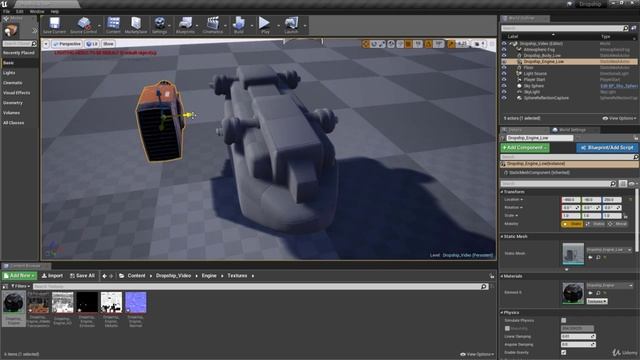Expand the Modes panel overflow arrows
This screenshot has width=640, height=360.
point(34,31)
